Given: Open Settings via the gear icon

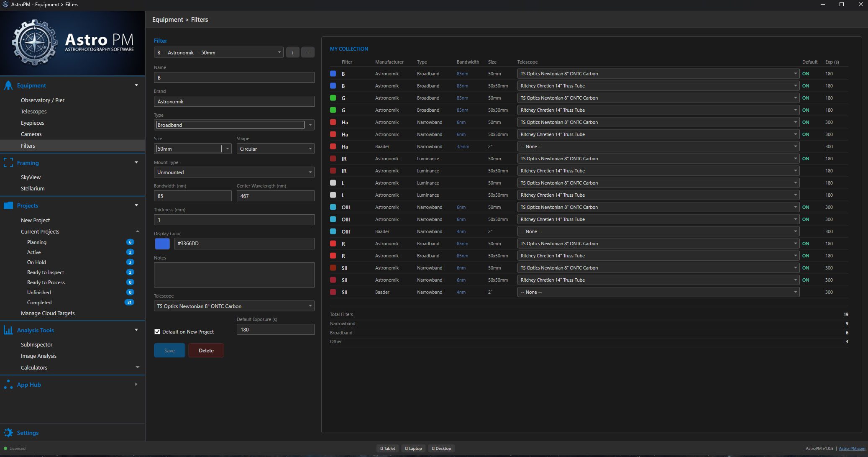Looking at the screenshot, I should [8, 433].
